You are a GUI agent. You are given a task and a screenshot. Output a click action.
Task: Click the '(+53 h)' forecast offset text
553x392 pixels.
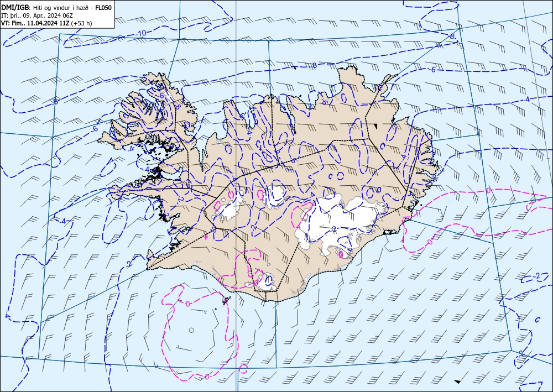[x=81, y=23]
